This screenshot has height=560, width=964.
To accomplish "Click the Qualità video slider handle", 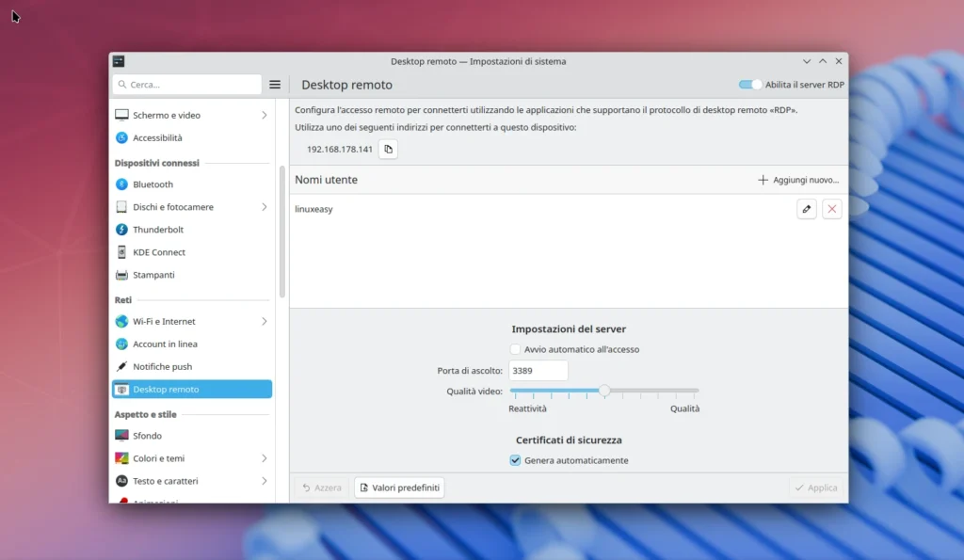I will click(x=604, y=391).
